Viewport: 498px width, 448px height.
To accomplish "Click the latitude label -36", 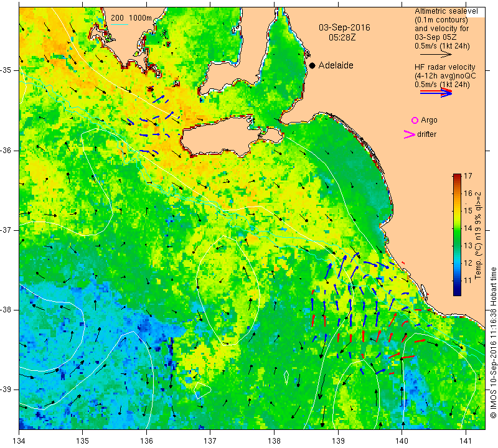I will coord(7,150).
